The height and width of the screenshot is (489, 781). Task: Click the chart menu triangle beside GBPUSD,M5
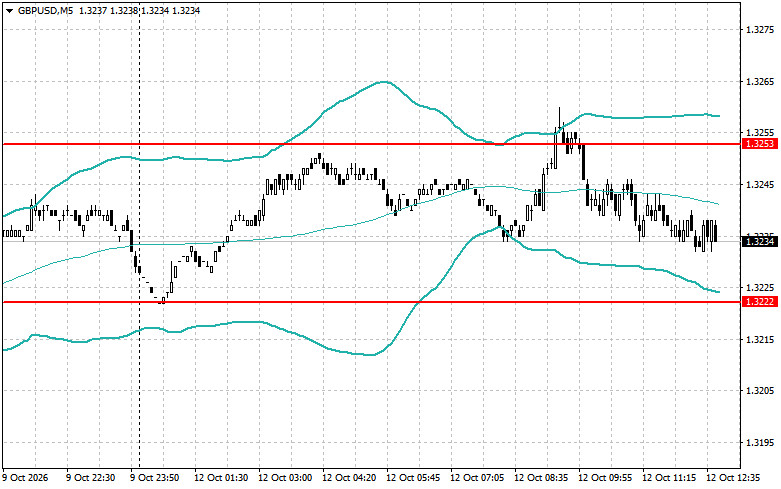[9, 10]
